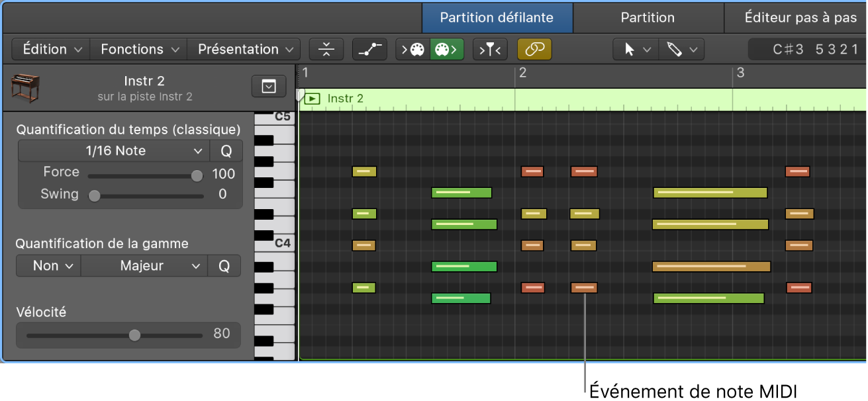Open the 1/16 Note quantization dropdown
This screenshot has width=868, height=401.
[x=113, y=150]
